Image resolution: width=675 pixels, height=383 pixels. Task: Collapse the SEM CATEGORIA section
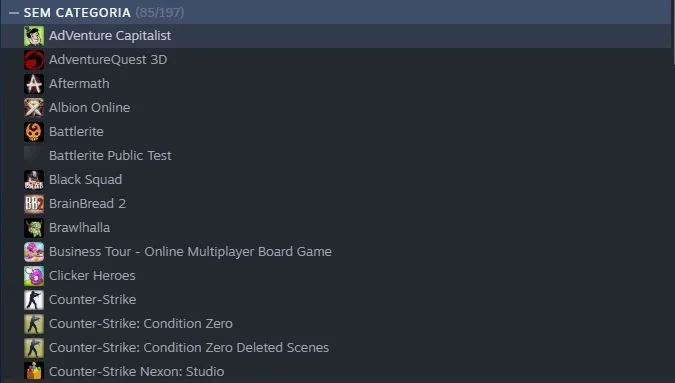coord(14,12)
